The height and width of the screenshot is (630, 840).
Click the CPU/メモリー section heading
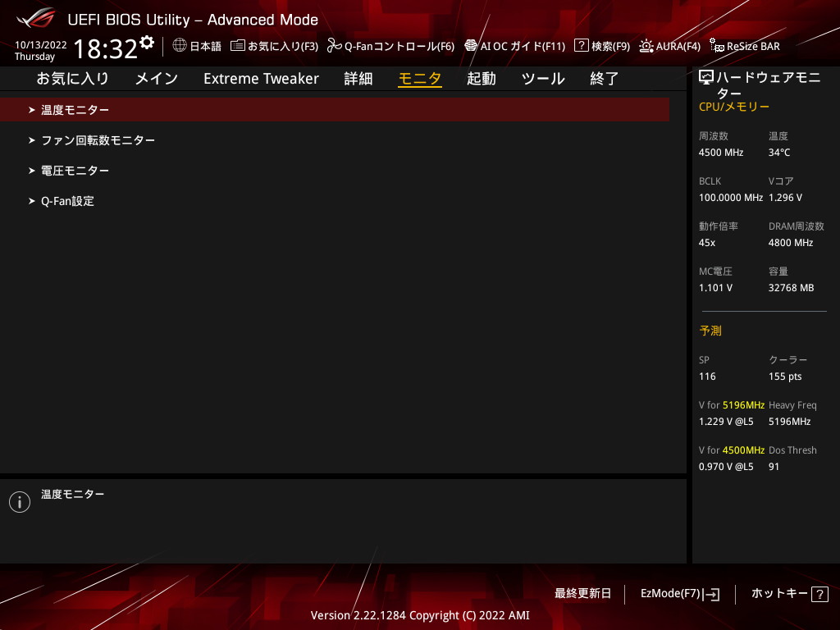pyautogui.click(x=734, y=107)
